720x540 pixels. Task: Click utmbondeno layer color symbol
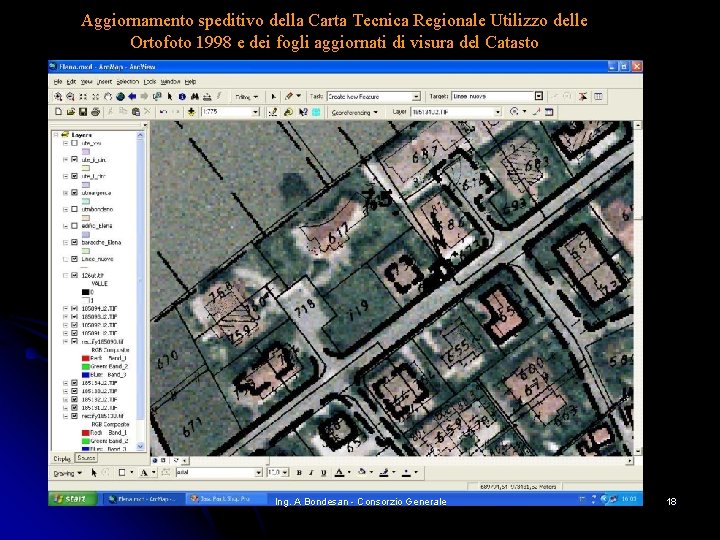tap(86, 218)
